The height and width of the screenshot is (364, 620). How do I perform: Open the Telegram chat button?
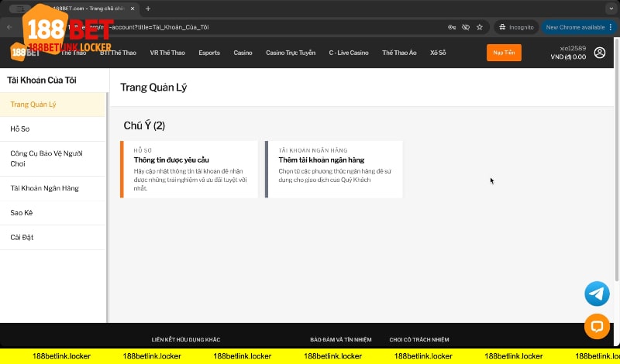click(x=597, y=294)
